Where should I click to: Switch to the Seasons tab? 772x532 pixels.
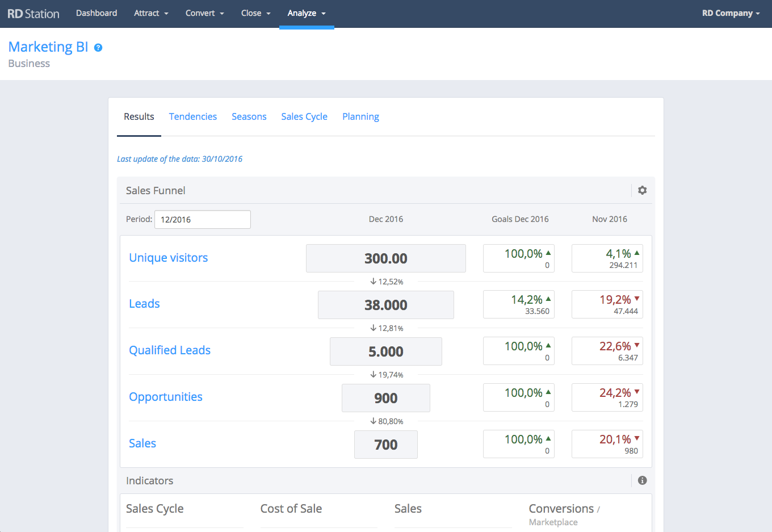(x=249, y=116)
